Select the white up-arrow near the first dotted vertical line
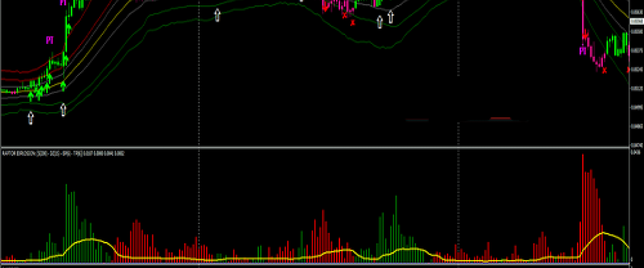This screenshot has height=268, width=644. pos(217,15)
